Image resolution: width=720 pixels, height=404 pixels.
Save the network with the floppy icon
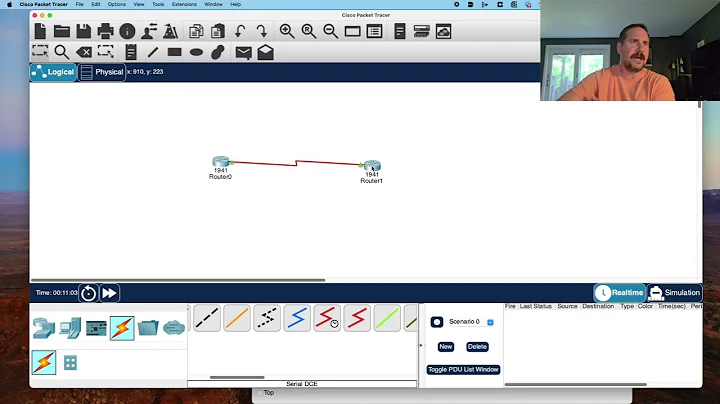pyautogui.click(x=84, y=31)
